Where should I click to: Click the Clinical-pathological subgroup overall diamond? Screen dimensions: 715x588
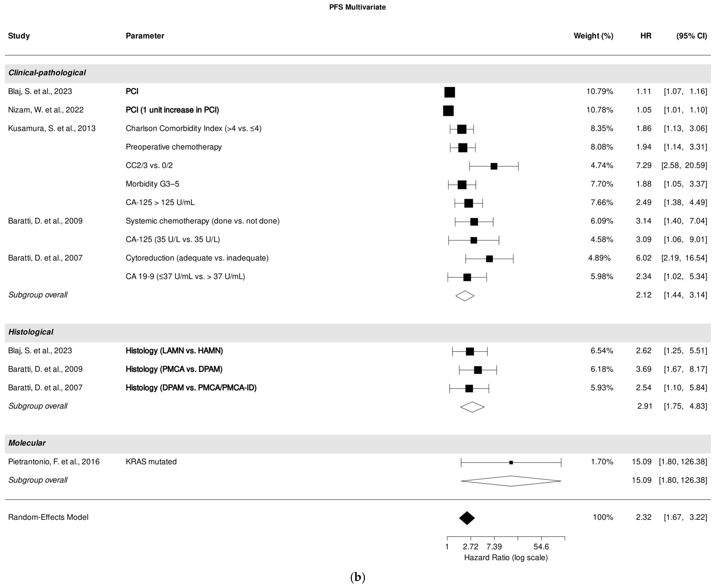click(x=465, y=296)
